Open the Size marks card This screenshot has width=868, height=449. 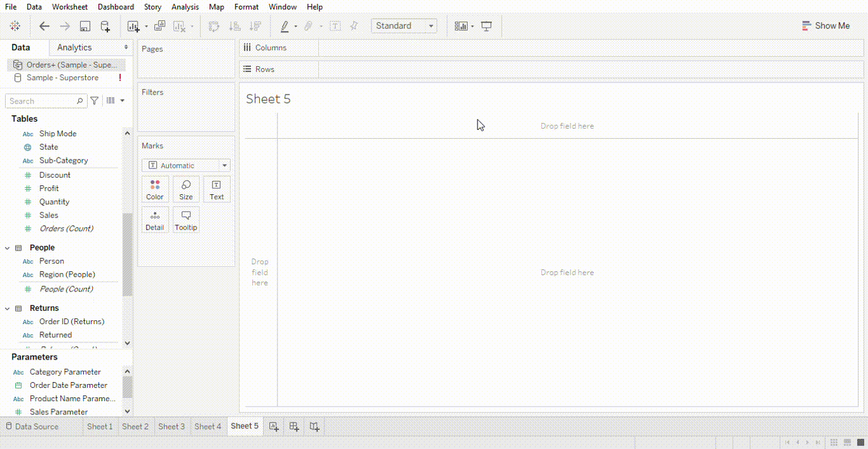[x=186, y=189]
